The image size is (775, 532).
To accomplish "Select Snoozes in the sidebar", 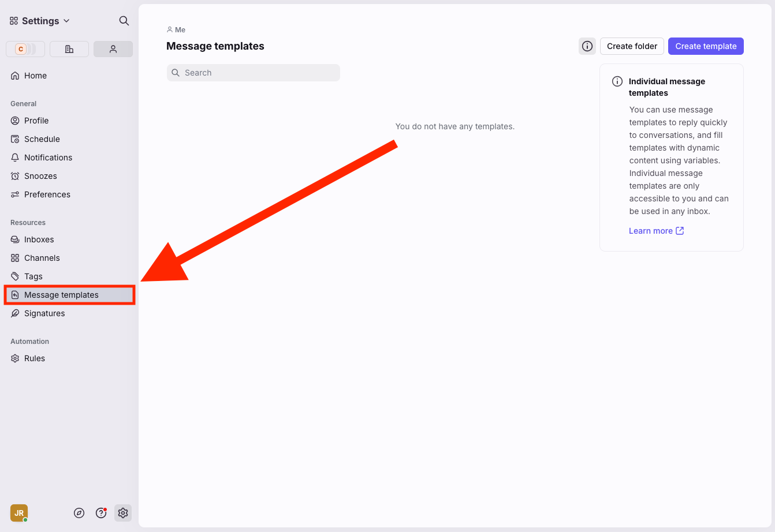I will tap(40, 176).
